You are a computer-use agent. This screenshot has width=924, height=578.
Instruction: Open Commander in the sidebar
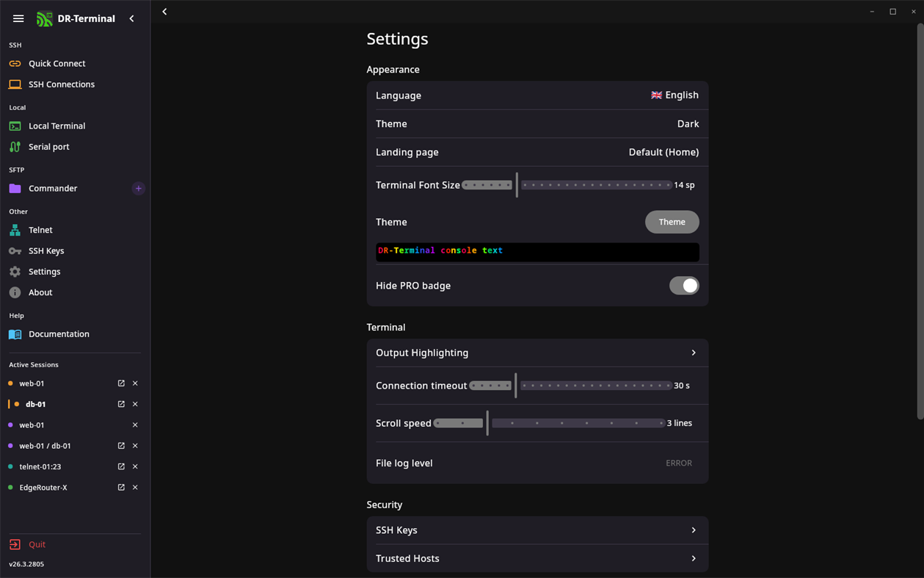[x=53, y=189]
